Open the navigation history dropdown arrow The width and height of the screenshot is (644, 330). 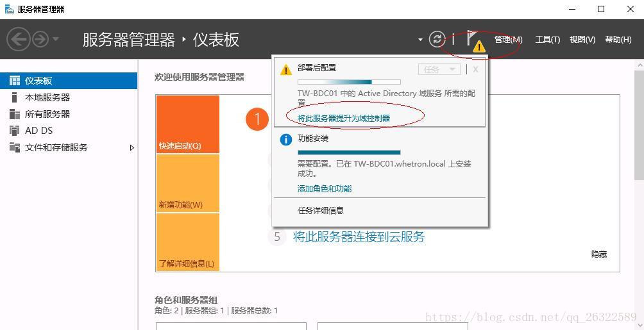(x=56, y=39)
